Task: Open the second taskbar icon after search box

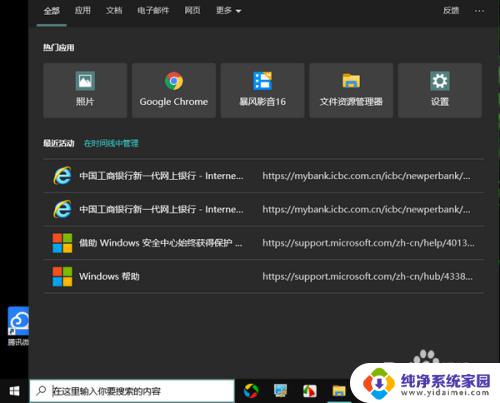Action: [x=280, y=391]
